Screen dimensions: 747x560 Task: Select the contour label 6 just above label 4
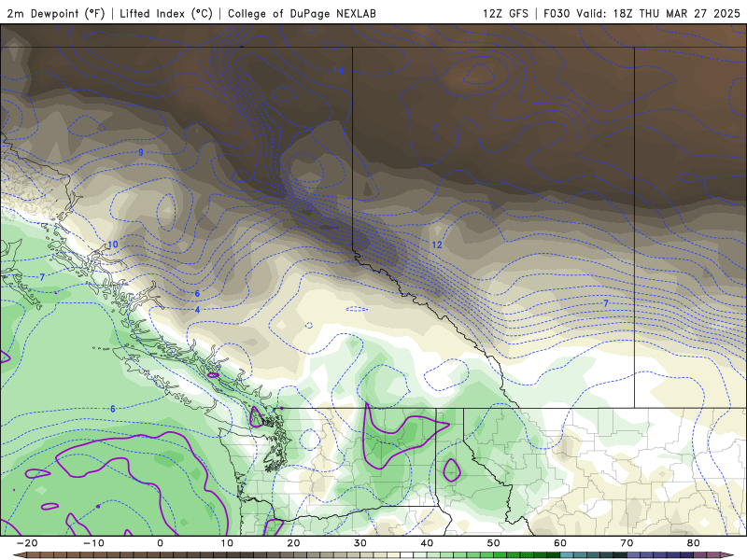coord(197,294)
